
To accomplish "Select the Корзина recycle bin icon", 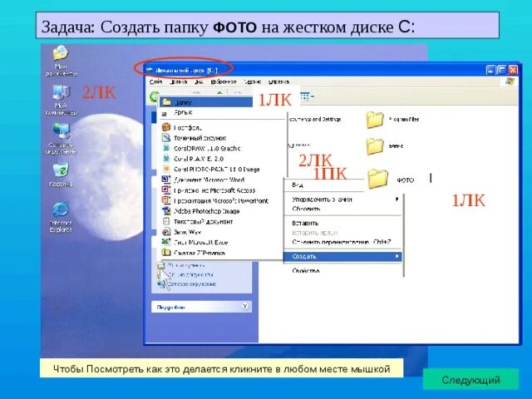I will click(x=61, y=175).
